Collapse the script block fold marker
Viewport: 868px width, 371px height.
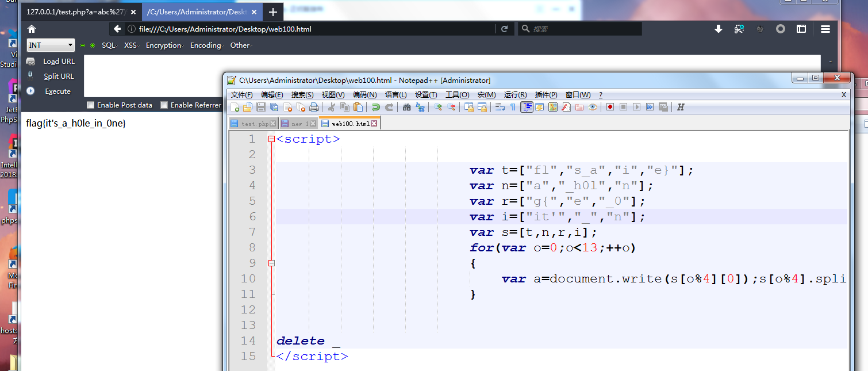pos(271,139)
